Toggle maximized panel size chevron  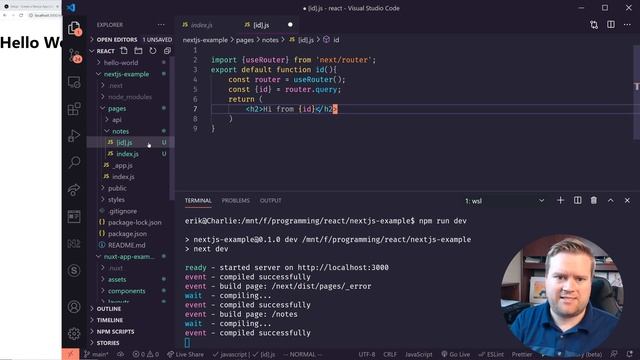(611, 200)
